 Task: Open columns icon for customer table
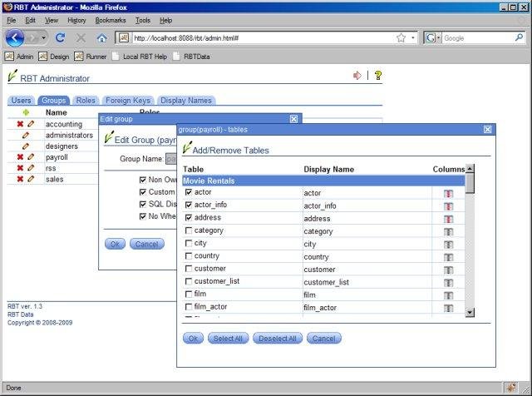tap(448, 270)
